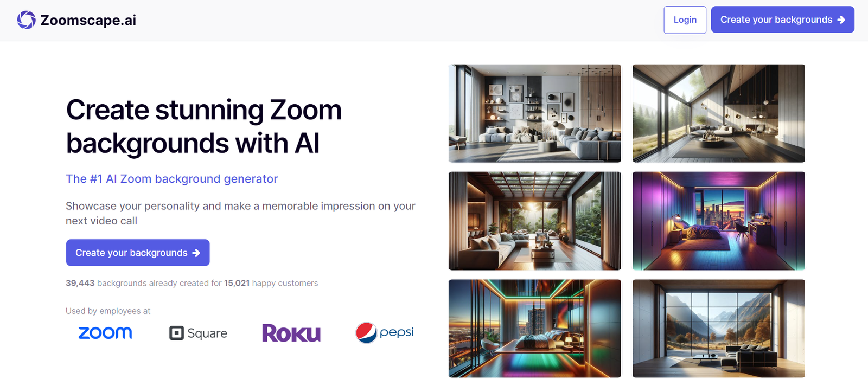Click the header Create your backgrounds button
The width and height of the screenshot is (868, 392).
[782, 20]
